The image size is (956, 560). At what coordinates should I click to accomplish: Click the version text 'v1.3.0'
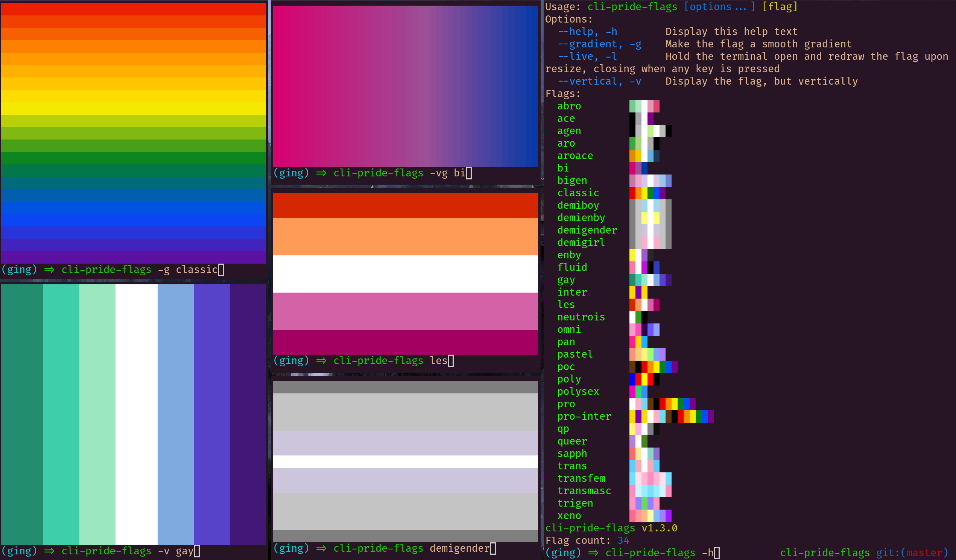(659, 528)
